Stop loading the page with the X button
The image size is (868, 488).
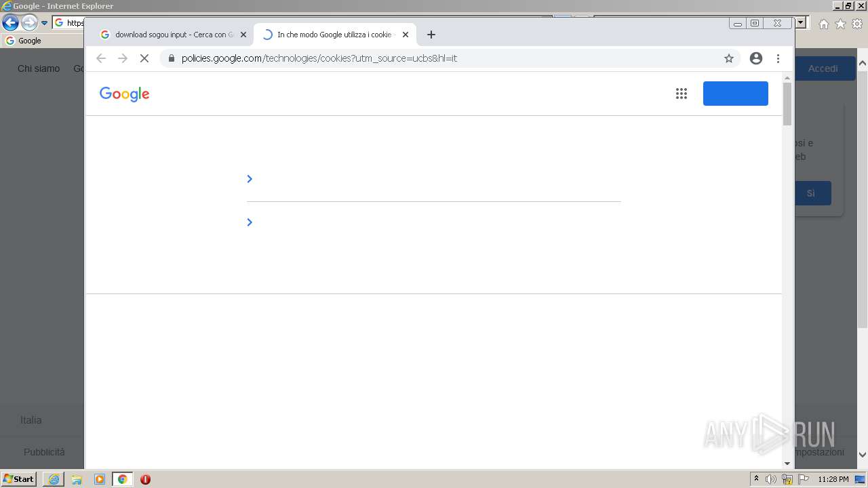(x=144, y=58)
